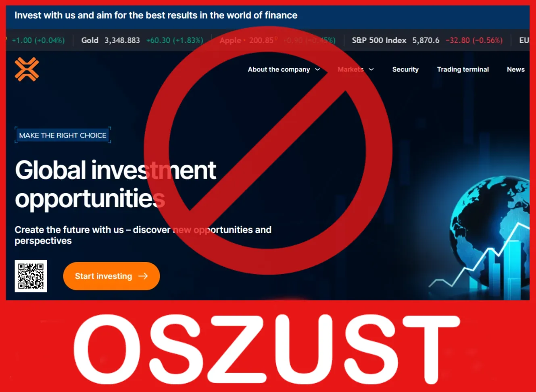Expand the About the company chevron

point(318,70)
